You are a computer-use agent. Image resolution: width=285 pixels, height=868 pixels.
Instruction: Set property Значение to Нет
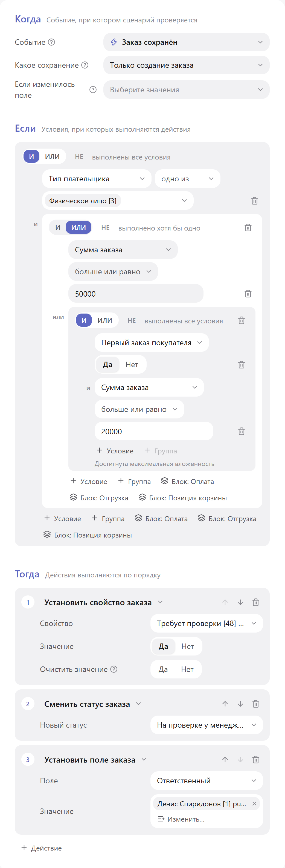pos(188,646)
